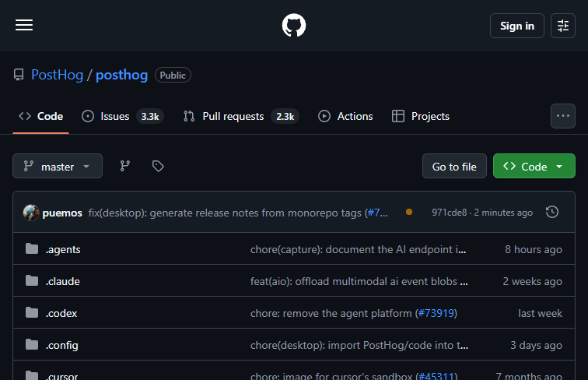The height and width of the screenshot is (380, 588).
Task: Open the Projects tab
Action: (420, 116)
